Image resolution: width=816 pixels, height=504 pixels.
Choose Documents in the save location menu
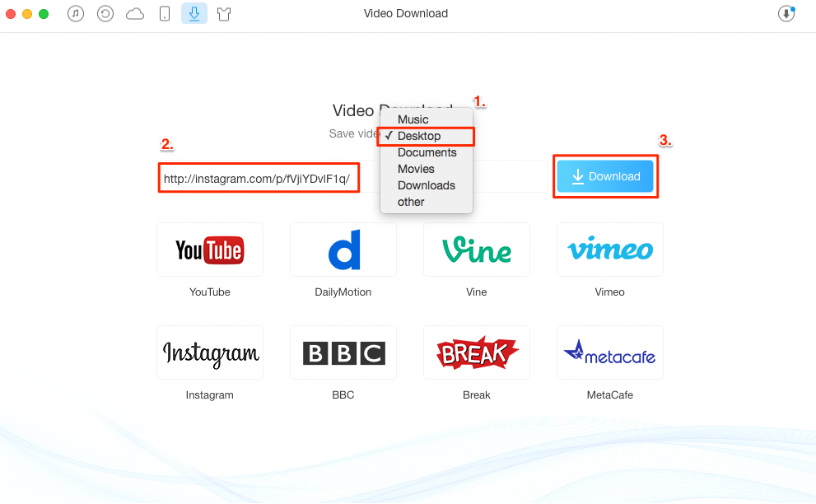[x=427, y=152]
